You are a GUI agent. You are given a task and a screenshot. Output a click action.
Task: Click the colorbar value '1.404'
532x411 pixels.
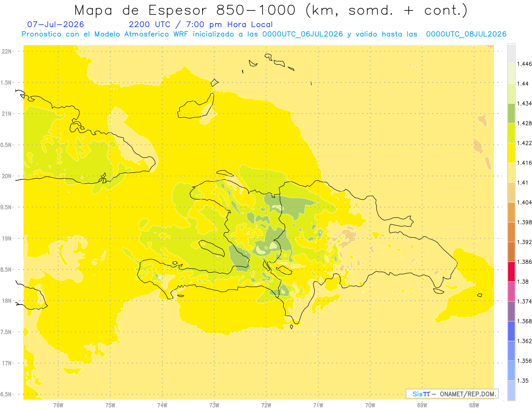(524, 203)
